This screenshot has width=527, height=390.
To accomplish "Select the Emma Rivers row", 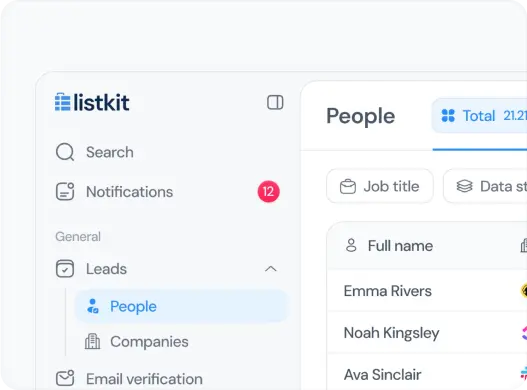I will [427, 291].
